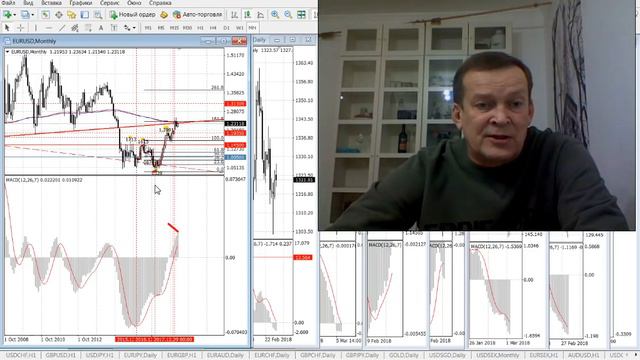Switch the timeframe to H1
Viewport: 640px width, 360px height.
pyautogui.click(x=200, y=28)
